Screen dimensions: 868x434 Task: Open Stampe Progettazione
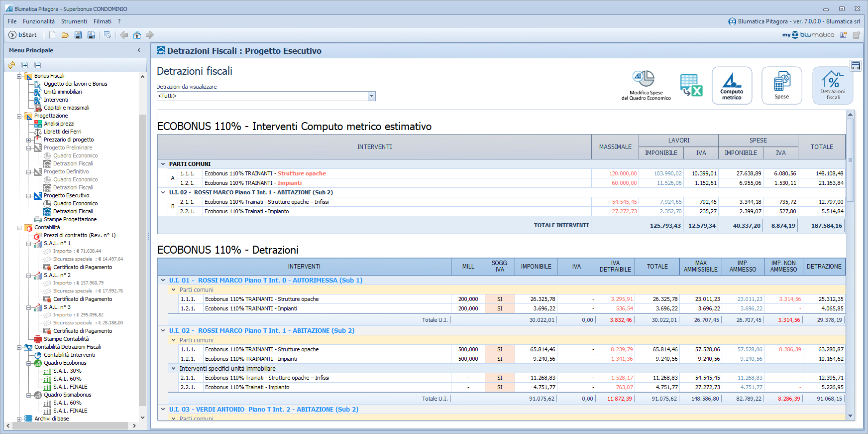point(70,219)
